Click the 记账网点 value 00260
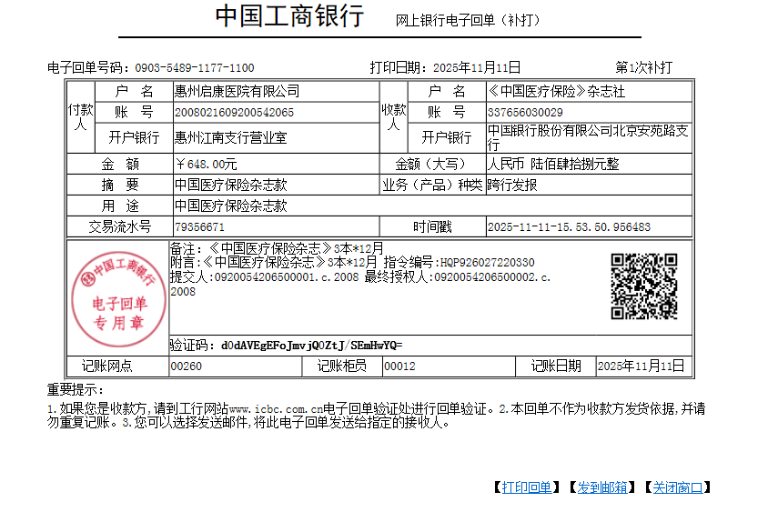This screenshot has width=778, height=532. point(187,366)
